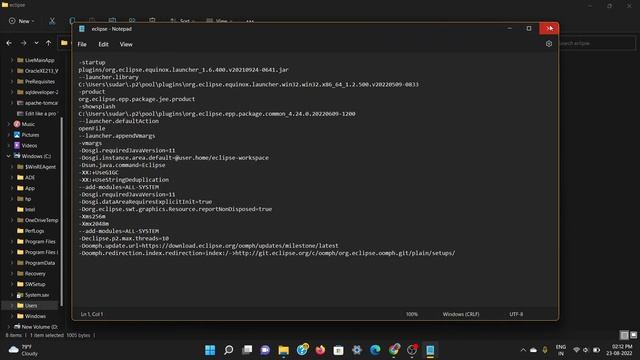
Task: Expand the Users folder node
Action: coord(12,305)
